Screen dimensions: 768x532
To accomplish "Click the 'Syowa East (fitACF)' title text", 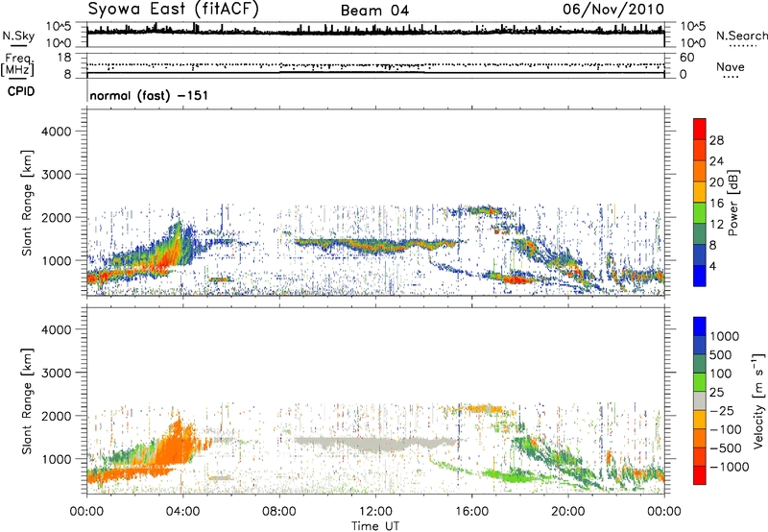I will (x=174, y=10).
